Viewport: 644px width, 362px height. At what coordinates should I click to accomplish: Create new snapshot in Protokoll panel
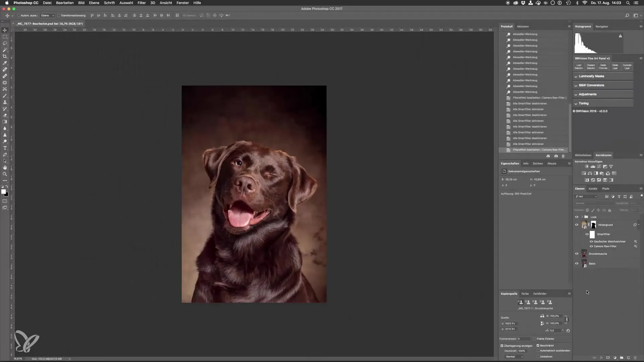556,156
